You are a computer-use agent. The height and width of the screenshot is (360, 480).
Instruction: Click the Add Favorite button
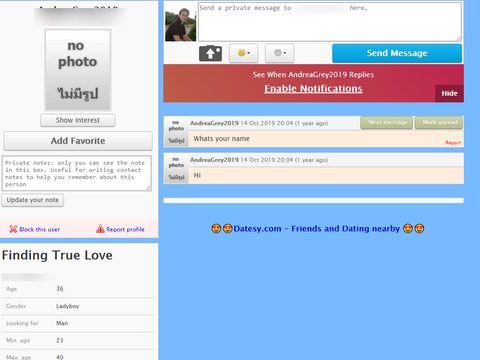click(78, 141)
